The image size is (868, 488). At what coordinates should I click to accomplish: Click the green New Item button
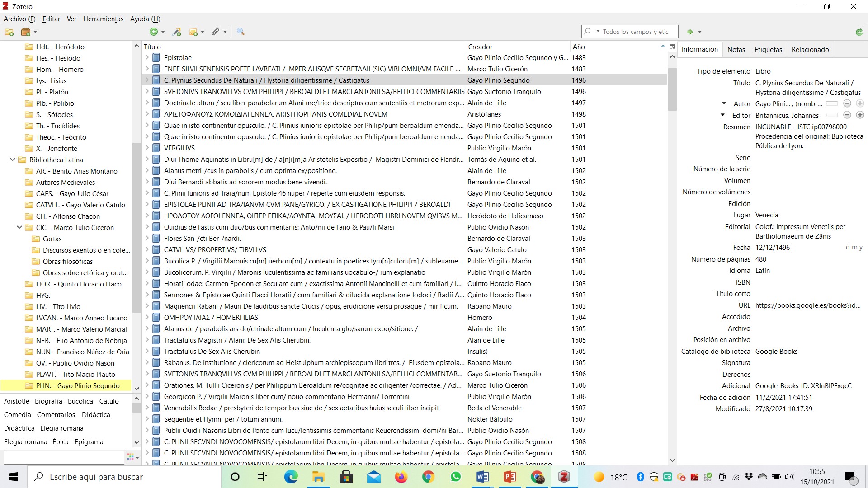click(154, 32)
